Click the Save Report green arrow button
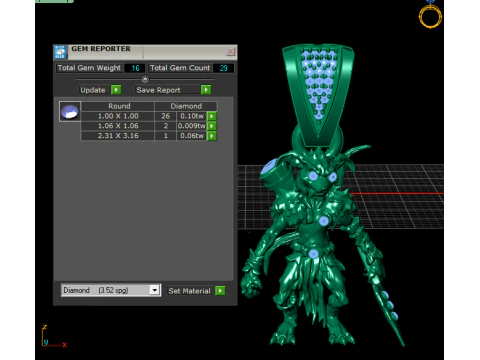The image size is (480, 360). pos(206,90)
